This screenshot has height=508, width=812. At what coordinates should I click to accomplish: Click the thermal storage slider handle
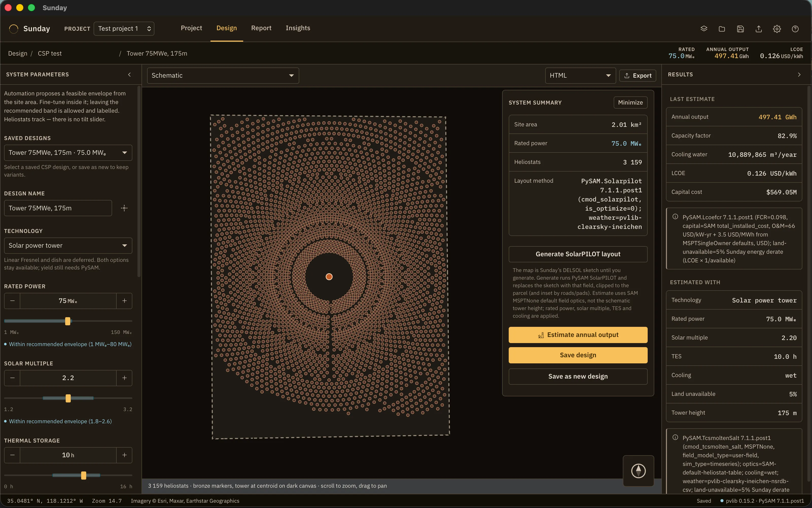coord(84,476)
